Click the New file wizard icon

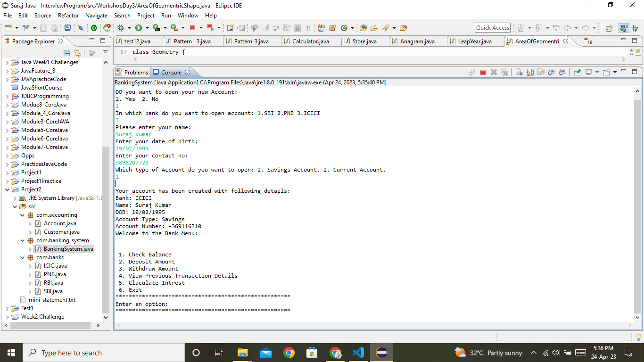pyautogui.click(x=8, y=28)
